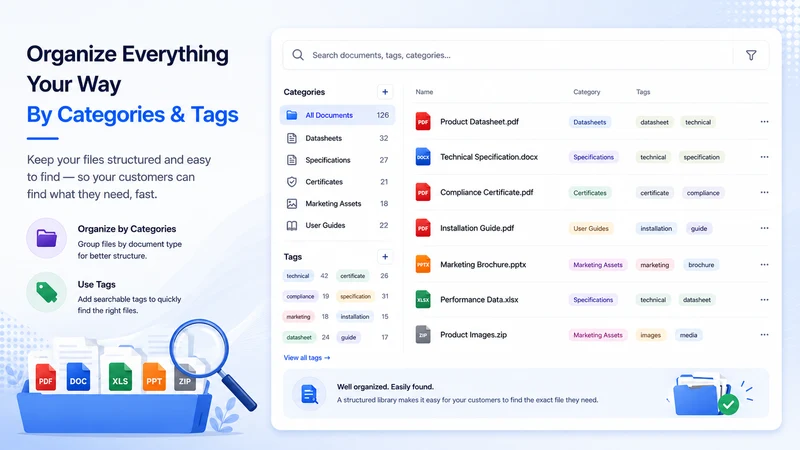Filter by the certificate tag in sidebar
The width and height of the screenshot is (800, 450).
[x=353, y=276]
